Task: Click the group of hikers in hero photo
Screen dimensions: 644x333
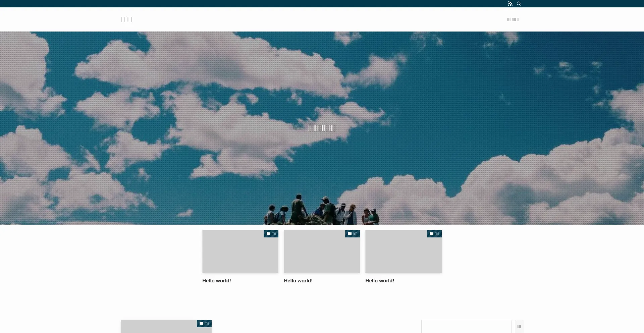Action: 322,211
